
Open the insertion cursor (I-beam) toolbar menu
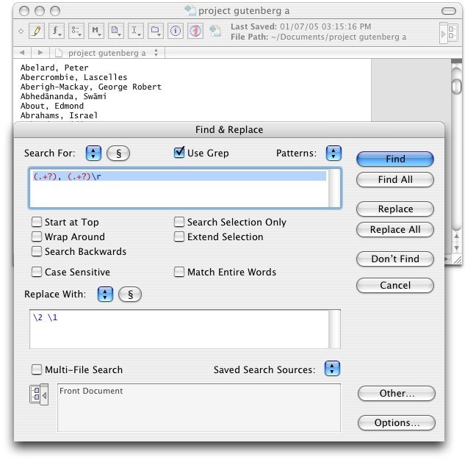pyautogui.click(x=136, y=31)
